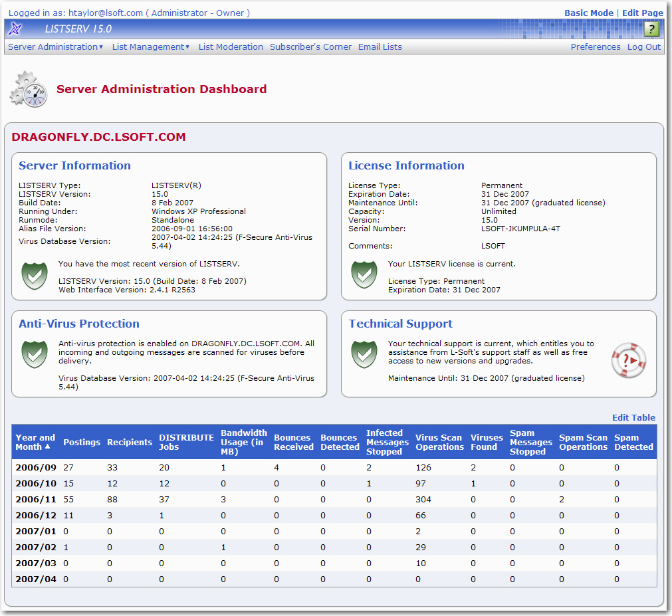Click the green shield in Technical Support
672x616 pixels.
coord(364,354)
